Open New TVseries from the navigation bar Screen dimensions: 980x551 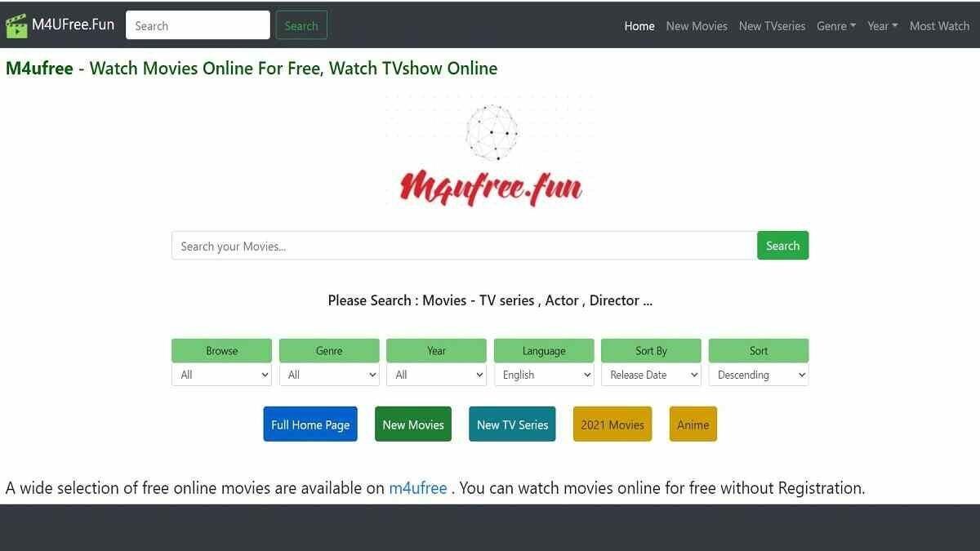[x=772, y=25]
